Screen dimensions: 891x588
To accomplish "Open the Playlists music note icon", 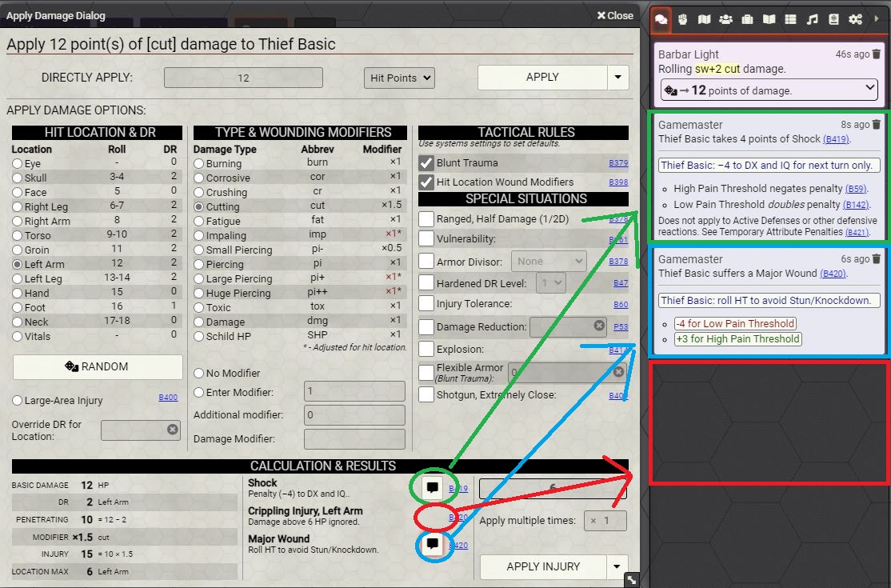I will 811,18.
